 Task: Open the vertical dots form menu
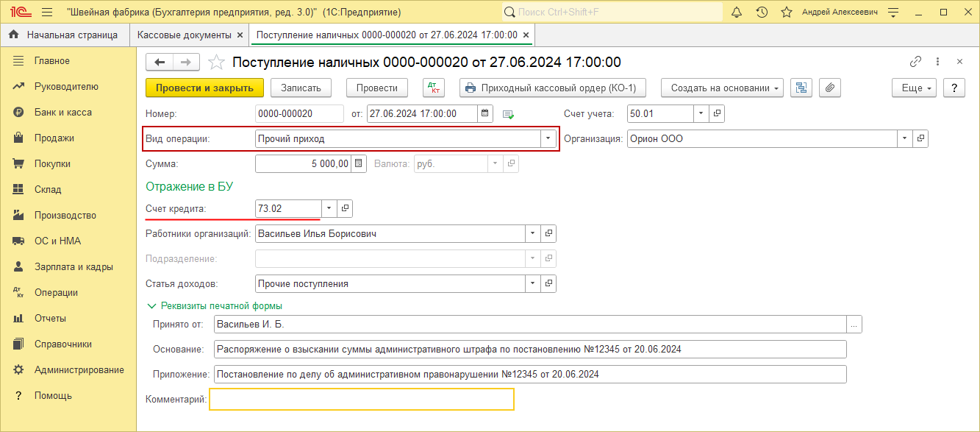coord(937,62)
